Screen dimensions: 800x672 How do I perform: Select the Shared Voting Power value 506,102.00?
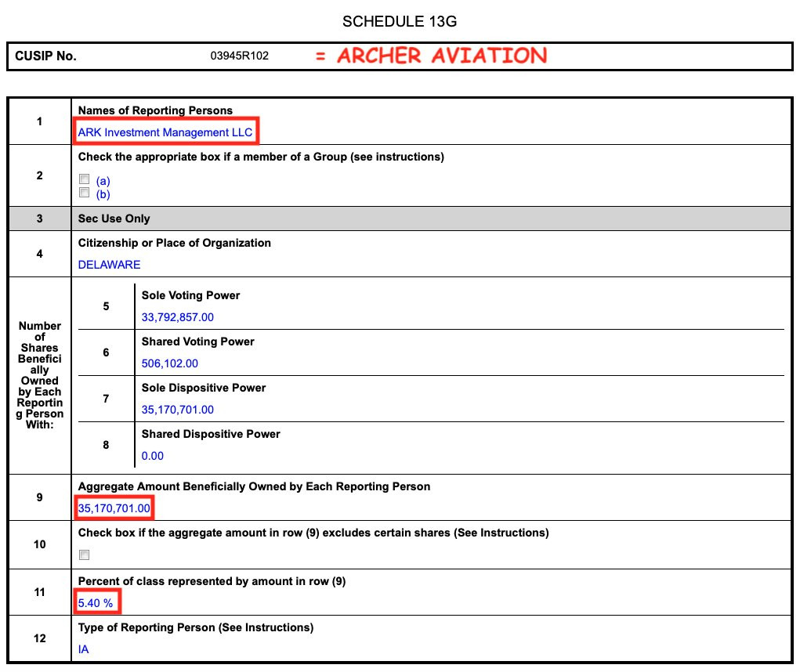click(169, 363)
